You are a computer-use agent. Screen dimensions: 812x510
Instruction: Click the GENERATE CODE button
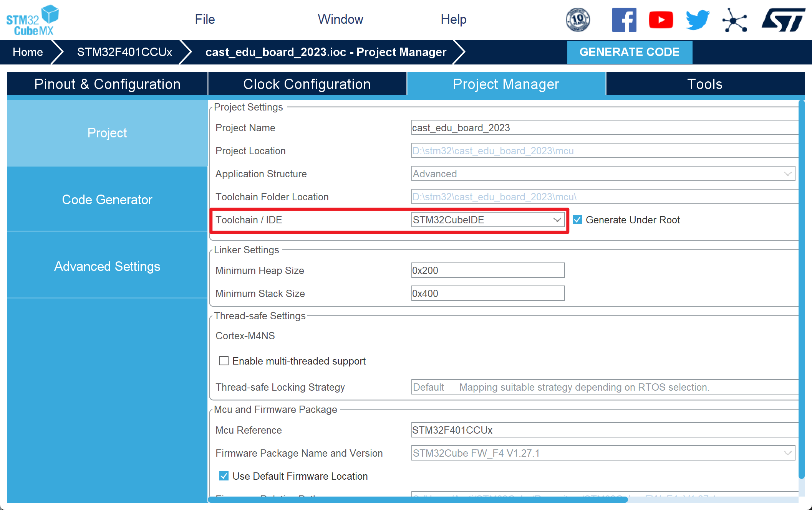(x=630, y=52)
